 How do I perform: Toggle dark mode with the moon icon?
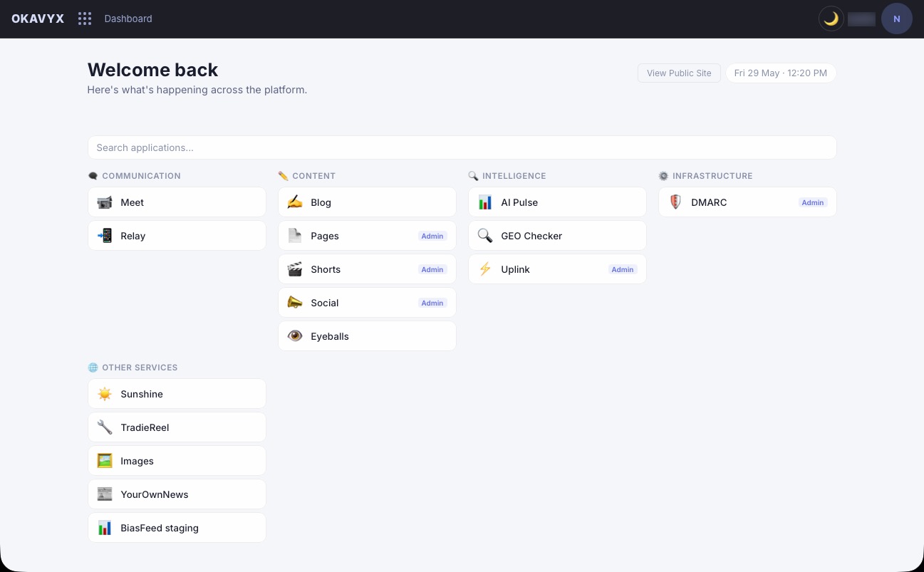point(831,19)
